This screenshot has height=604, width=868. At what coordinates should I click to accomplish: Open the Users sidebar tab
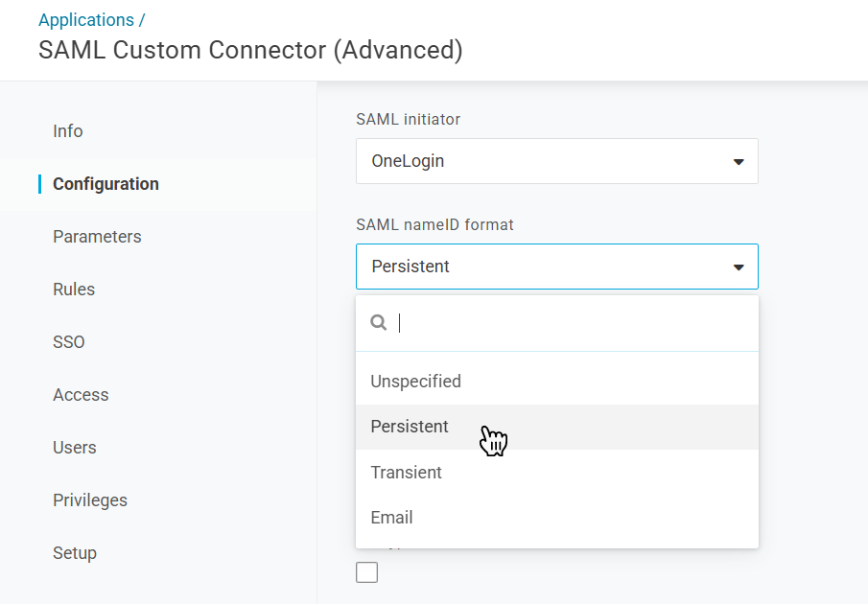coord(75,448)
